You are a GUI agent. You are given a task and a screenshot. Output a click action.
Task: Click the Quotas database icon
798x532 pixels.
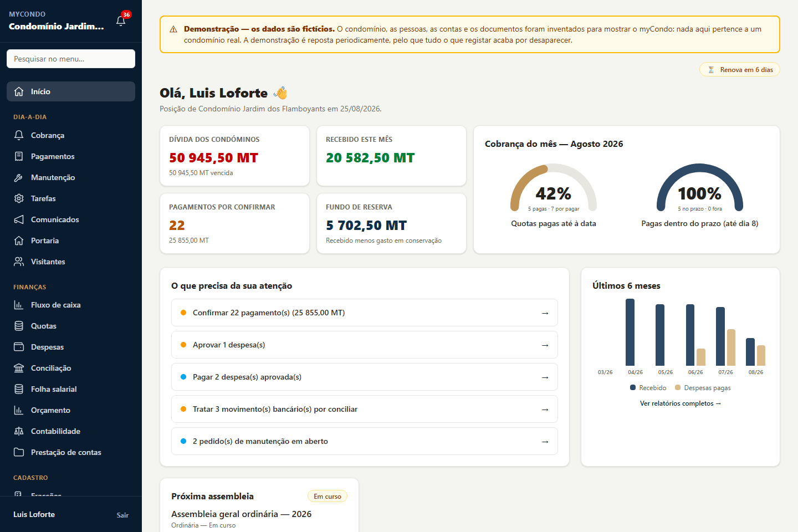[19, 326]
